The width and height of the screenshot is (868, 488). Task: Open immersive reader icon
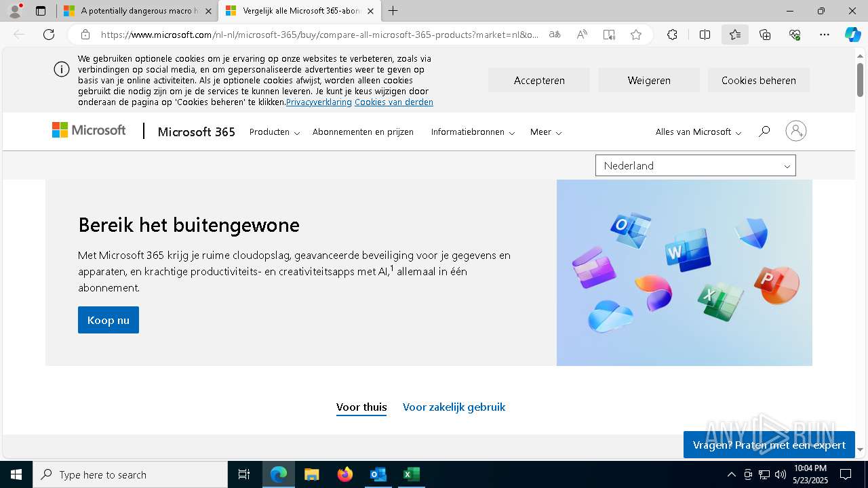pos(609,35)
